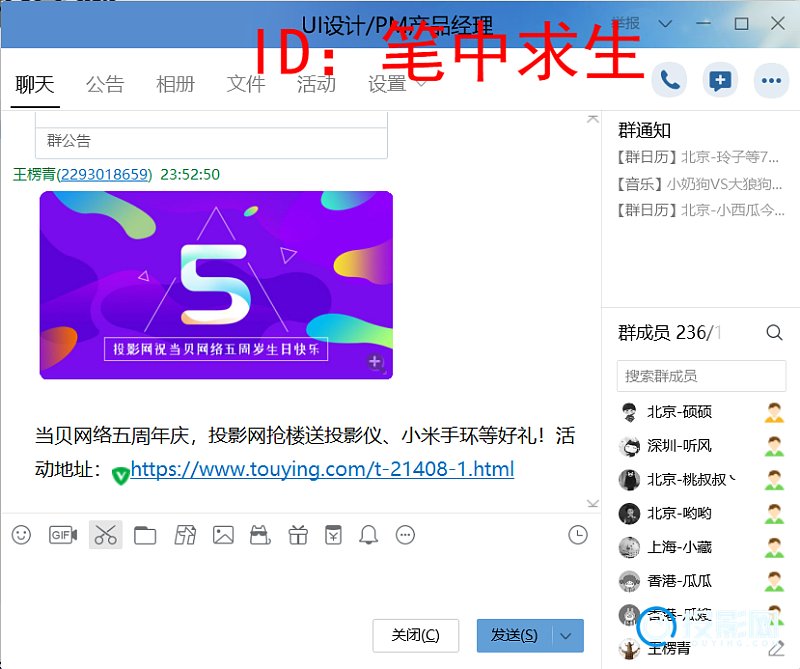Start a voice call with the phone icon
This screenshot has width=800, height=669.
pyautogui.click(x=669, y=80)
